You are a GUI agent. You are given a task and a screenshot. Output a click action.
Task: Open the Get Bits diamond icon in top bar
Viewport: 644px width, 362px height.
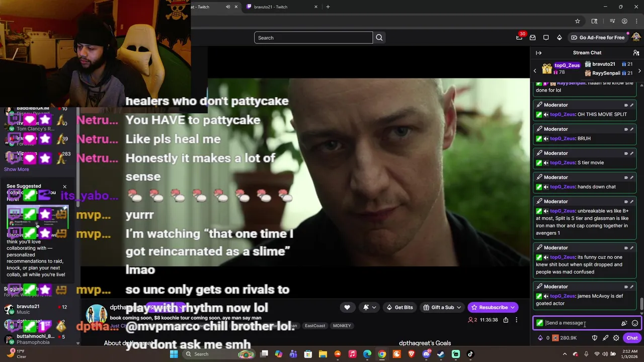pos(559,38)
